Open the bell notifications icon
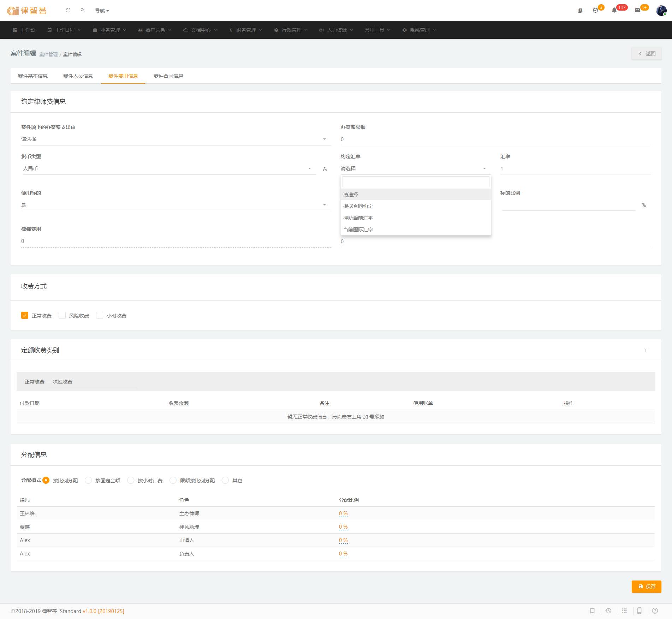This screenshot has width=672, height=619. click(614, 10)
